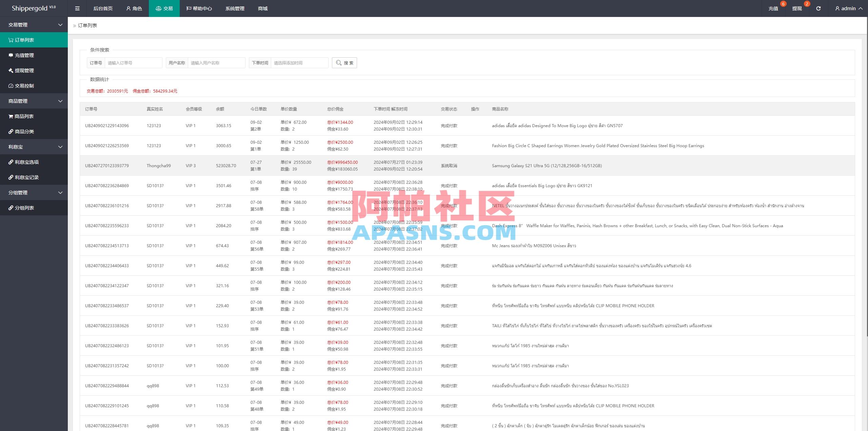Open 充值管理 via its chat bubble icon
The image size is (868, 431).
10,55
